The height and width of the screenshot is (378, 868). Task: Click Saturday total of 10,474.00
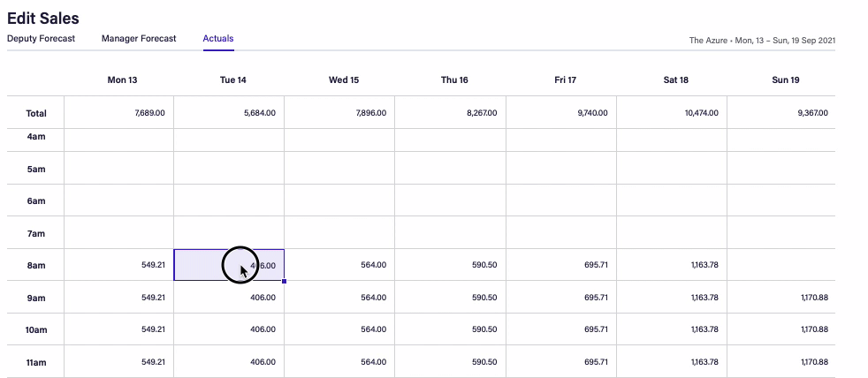[x=672, y=113]
